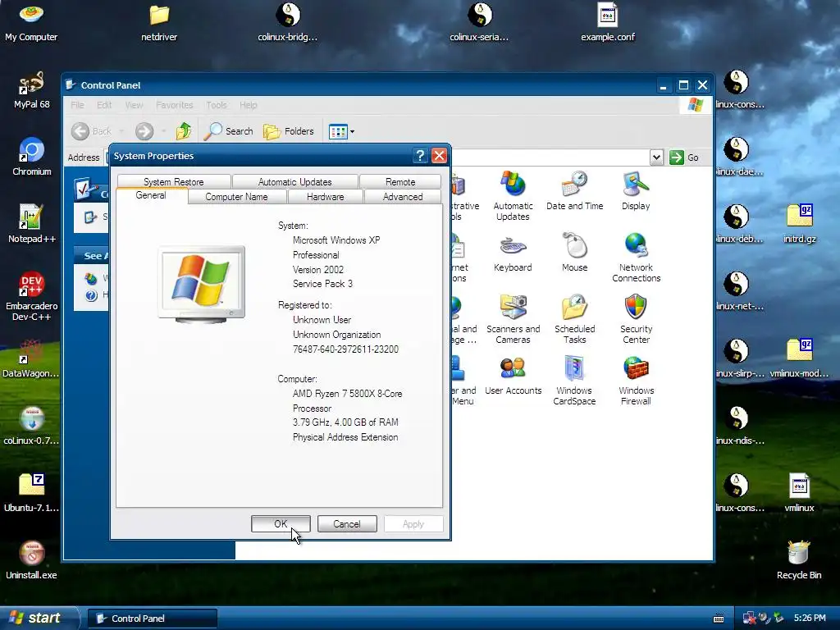
Task: Click the 5:26 PM system clock
Action: [810, 619]
